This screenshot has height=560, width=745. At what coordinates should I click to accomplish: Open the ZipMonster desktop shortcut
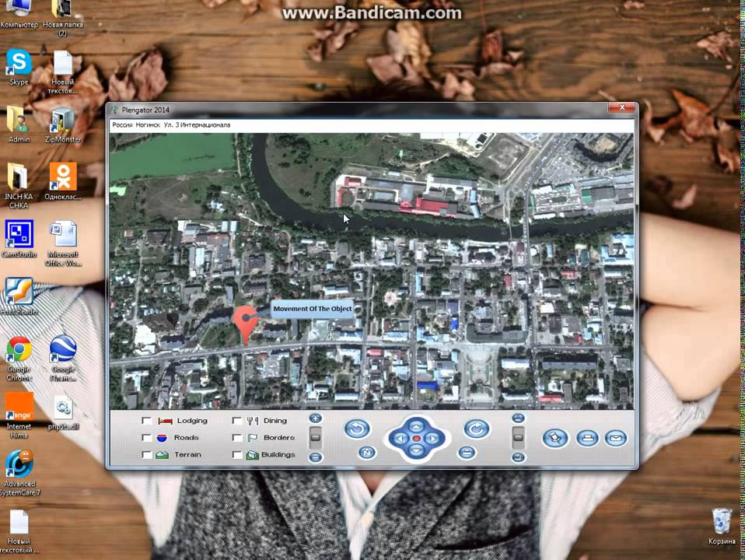coord(63,124)
